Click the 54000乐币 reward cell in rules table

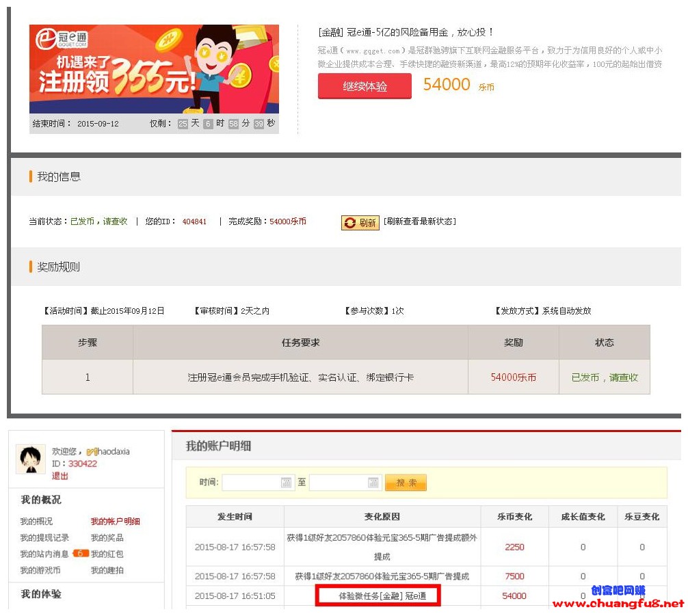click(x=514, y=377)
